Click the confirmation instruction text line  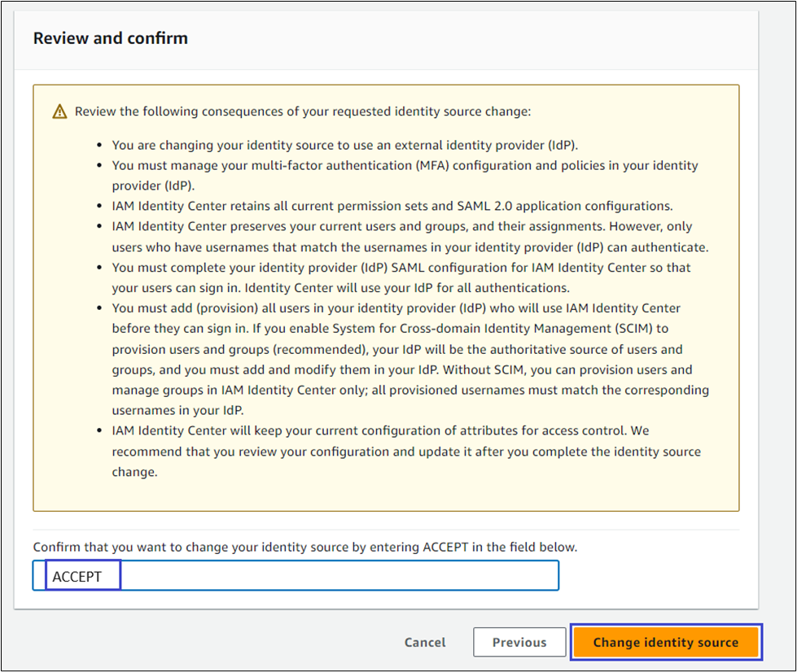305,547
